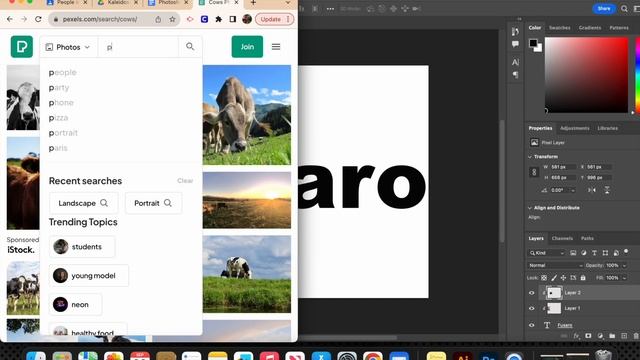Switch to the Gradients tab
The width and height of the screenshot is (640, 360).
point(590,28)
